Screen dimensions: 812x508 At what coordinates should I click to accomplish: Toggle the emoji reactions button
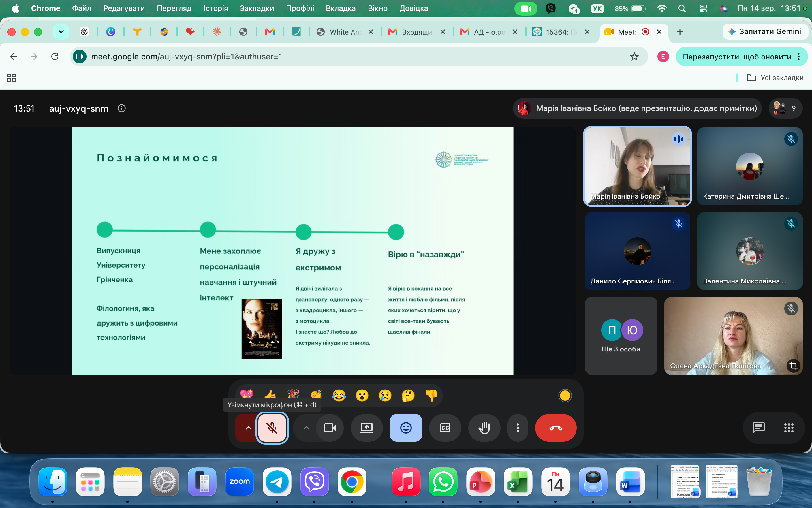click(x=406, y=428)
